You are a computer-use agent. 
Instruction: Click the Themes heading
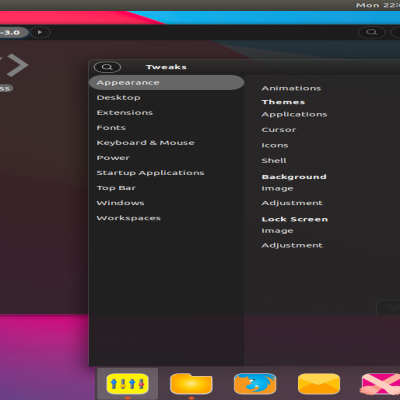click(283, 102)
